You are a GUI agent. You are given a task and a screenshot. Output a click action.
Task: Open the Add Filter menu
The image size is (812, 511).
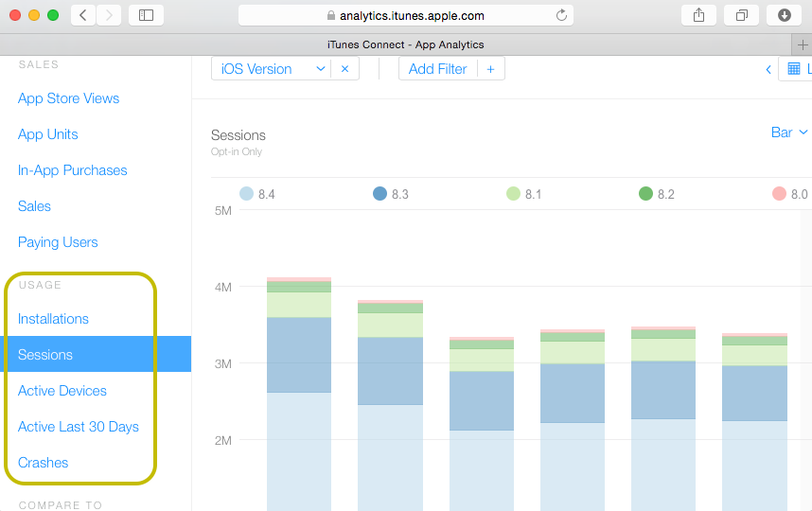[x=439, y=69]
